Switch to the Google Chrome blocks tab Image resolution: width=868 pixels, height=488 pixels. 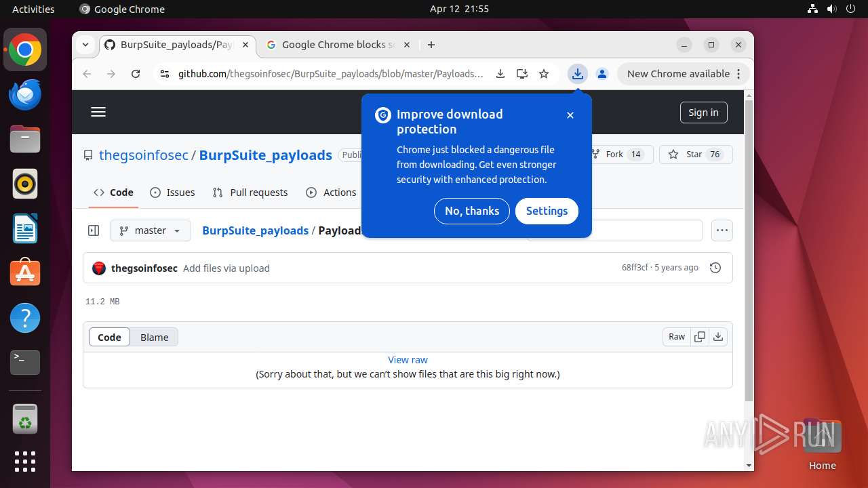[338, 45]
